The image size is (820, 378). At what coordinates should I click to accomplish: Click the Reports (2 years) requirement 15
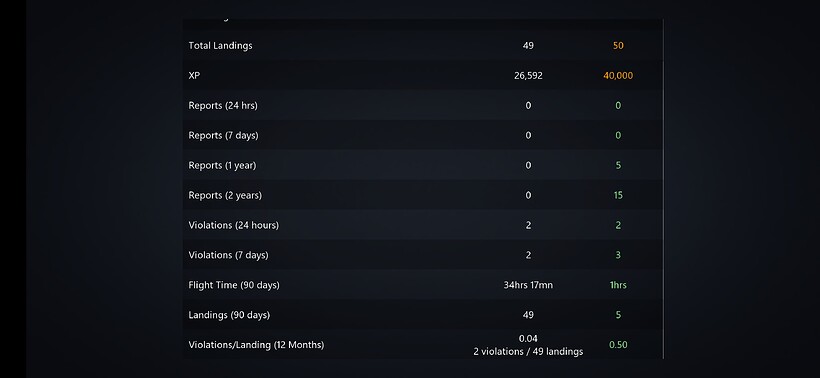tap(618, 195)
